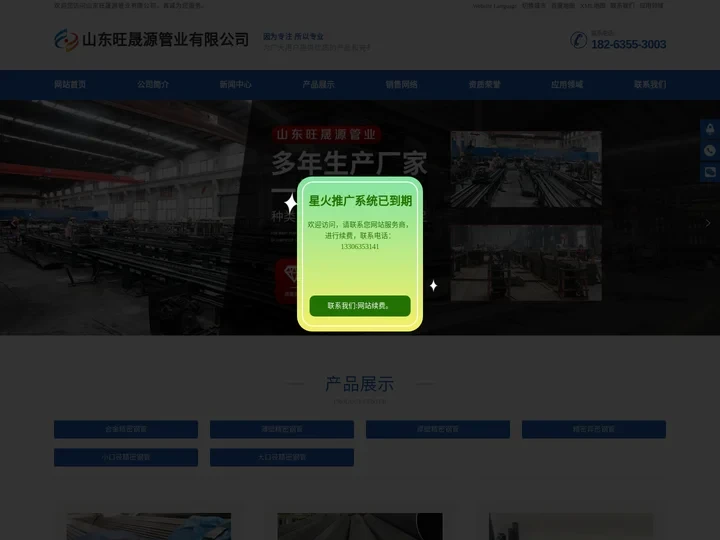This screenshot has height=540, width=720.
Task: Open the first product image at bottom left
Action: [x=149, y=526]
